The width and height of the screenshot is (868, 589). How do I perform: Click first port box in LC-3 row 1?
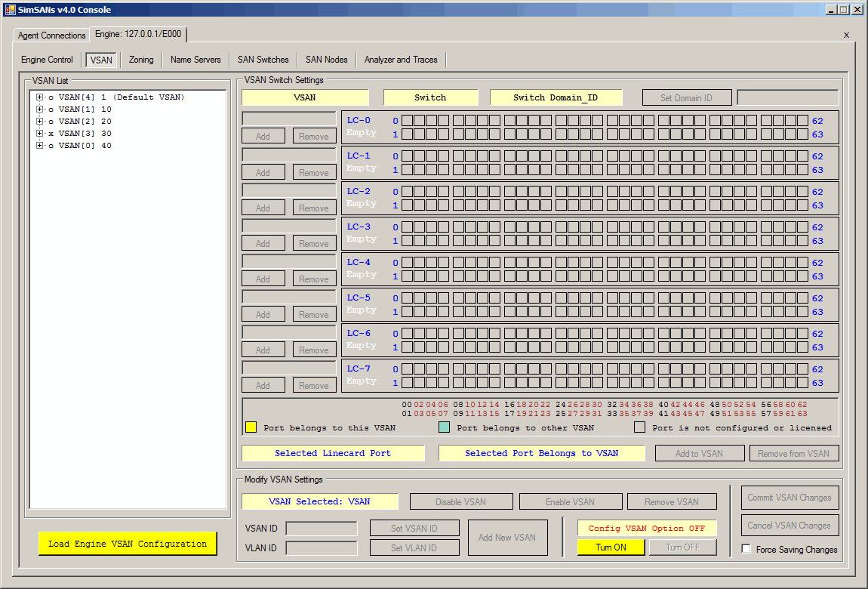pyautogui.click(x=407, y=241)
